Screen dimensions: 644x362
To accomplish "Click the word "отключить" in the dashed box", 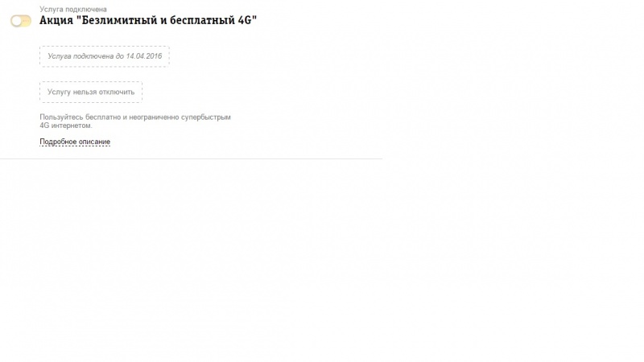I will tap(116, 92).
